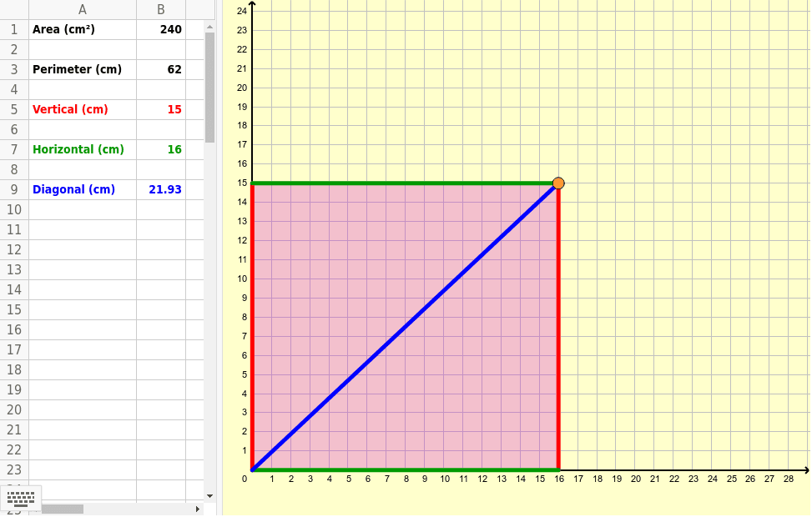Select the red value 15 cell
This screenshot has height=517, width=812.
(x=161, y=110)
